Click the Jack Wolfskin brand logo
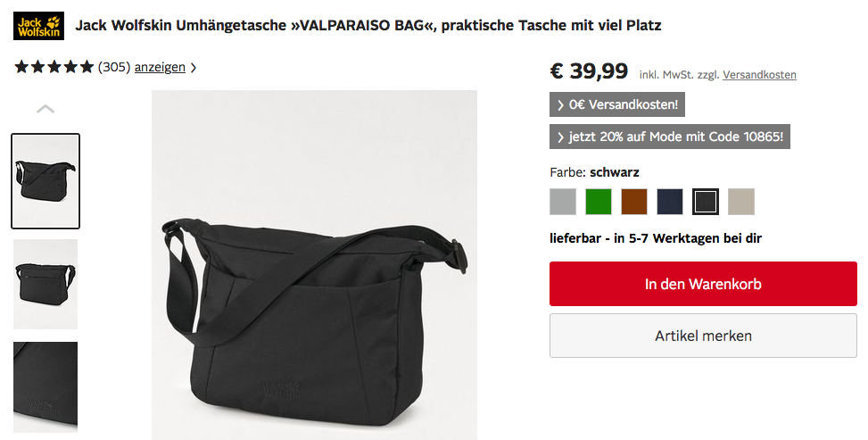Viewport: 868px width, 440px height. (38, 26)
